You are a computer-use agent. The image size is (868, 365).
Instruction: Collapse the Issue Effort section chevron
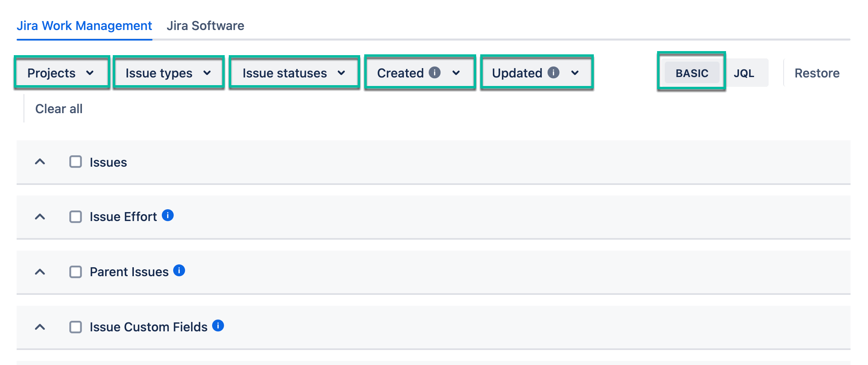(x=40, y=217)
